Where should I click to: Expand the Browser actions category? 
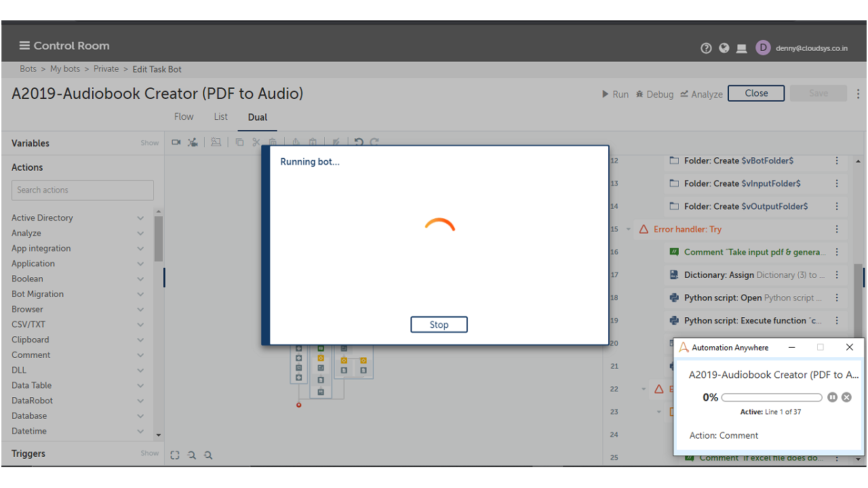pos(140,310)
